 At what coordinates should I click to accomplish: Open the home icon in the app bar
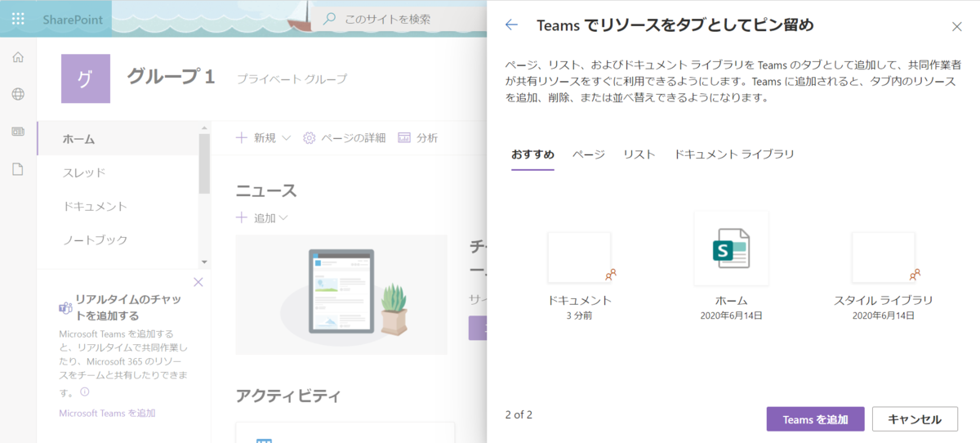tap(18, 57)
